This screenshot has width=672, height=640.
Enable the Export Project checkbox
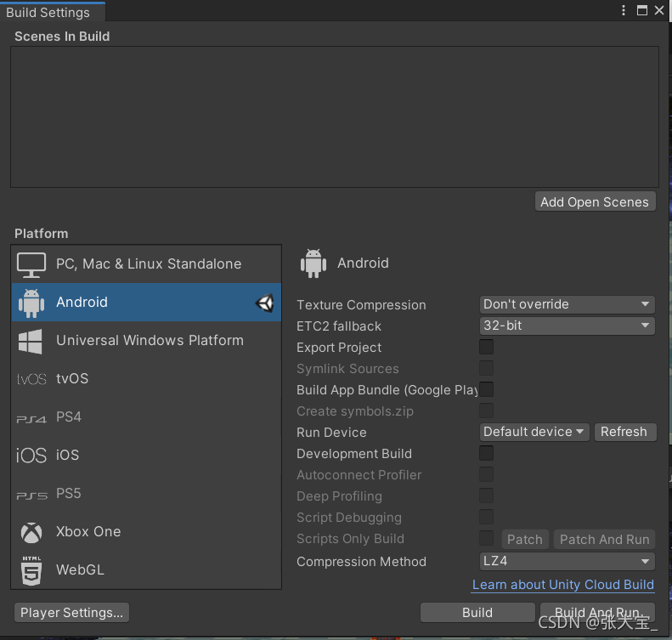click(x=486, y=347)
